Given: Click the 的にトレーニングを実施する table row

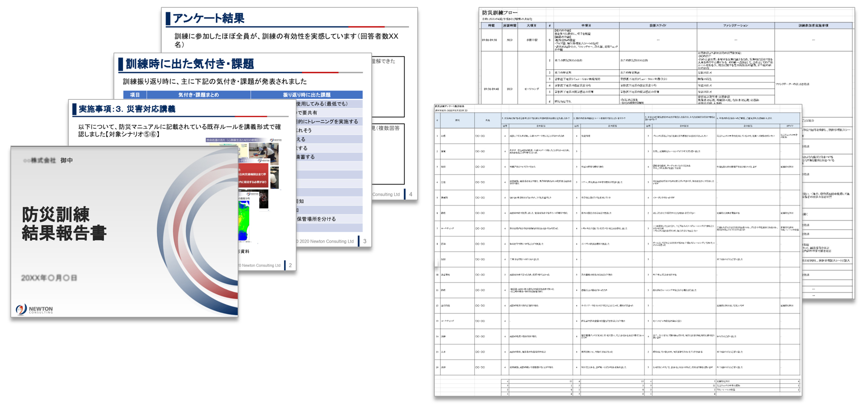Looking at the screenshot, I should 329,122.
